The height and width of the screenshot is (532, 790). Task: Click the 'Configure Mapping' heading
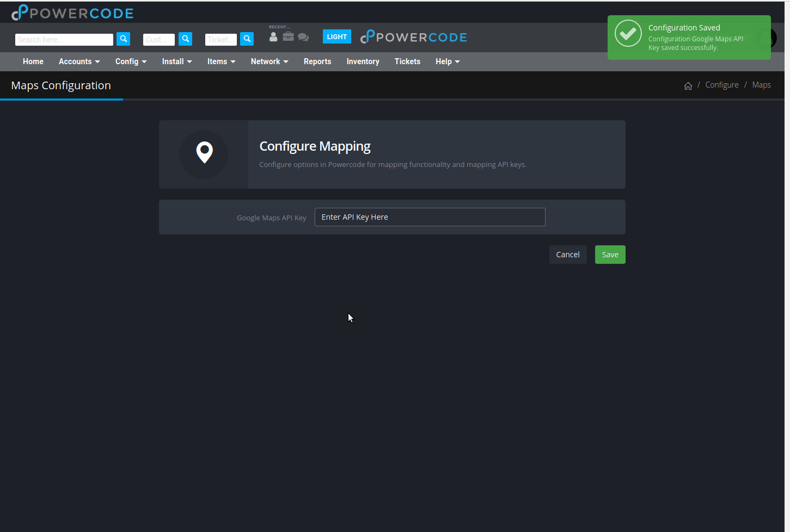point(315,146)
